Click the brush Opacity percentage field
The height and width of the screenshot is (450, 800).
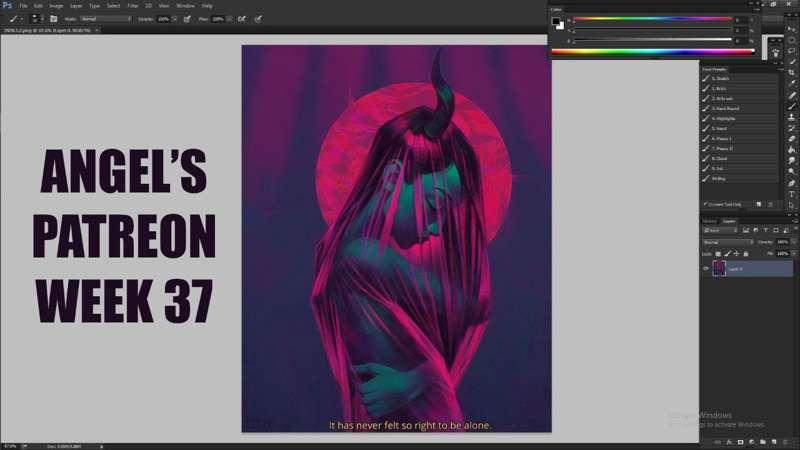(163, 19)
